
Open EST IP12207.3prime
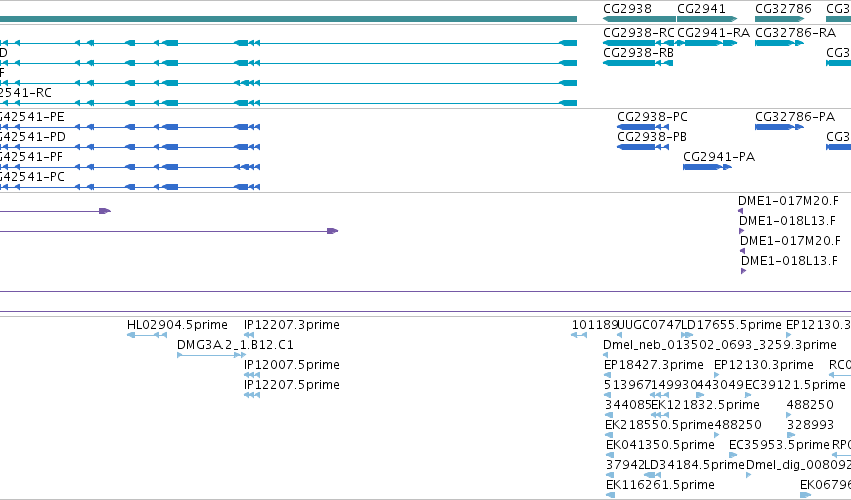point(292,325)
